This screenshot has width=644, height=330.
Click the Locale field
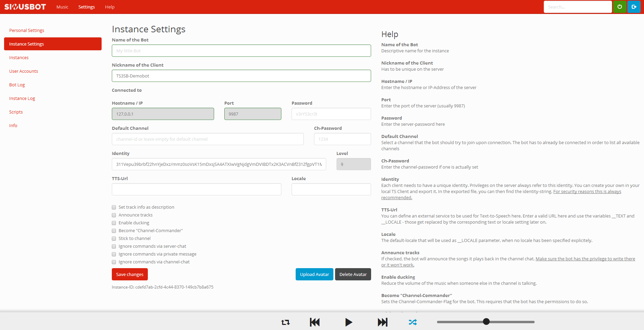pos(331,189)
